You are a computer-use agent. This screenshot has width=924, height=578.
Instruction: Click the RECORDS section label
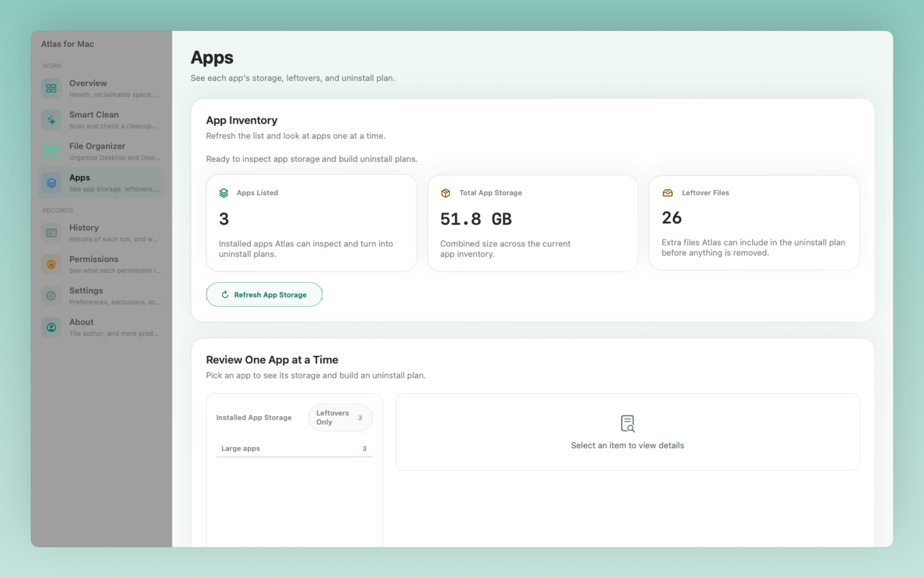pyautogui.click(x=58, y=210)
